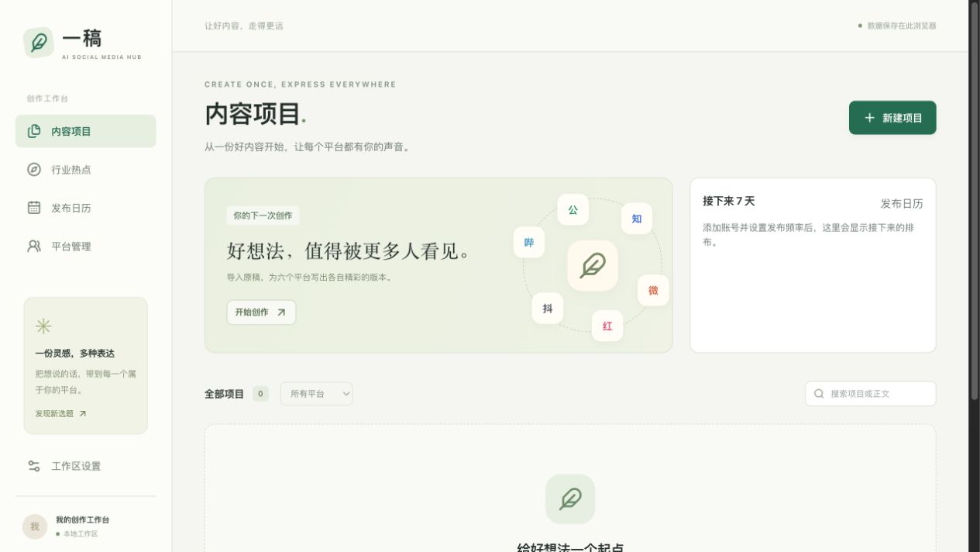Viewport: 980px width, 552px height.
Task: Click the 平台管理 users icon
Action: click(x=34, y=246)
